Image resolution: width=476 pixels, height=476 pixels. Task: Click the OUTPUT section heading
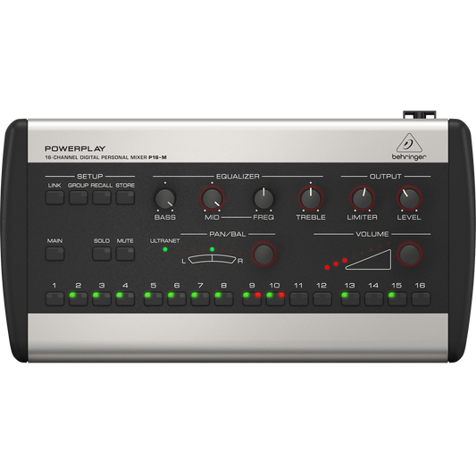click(x=386, y=176)
